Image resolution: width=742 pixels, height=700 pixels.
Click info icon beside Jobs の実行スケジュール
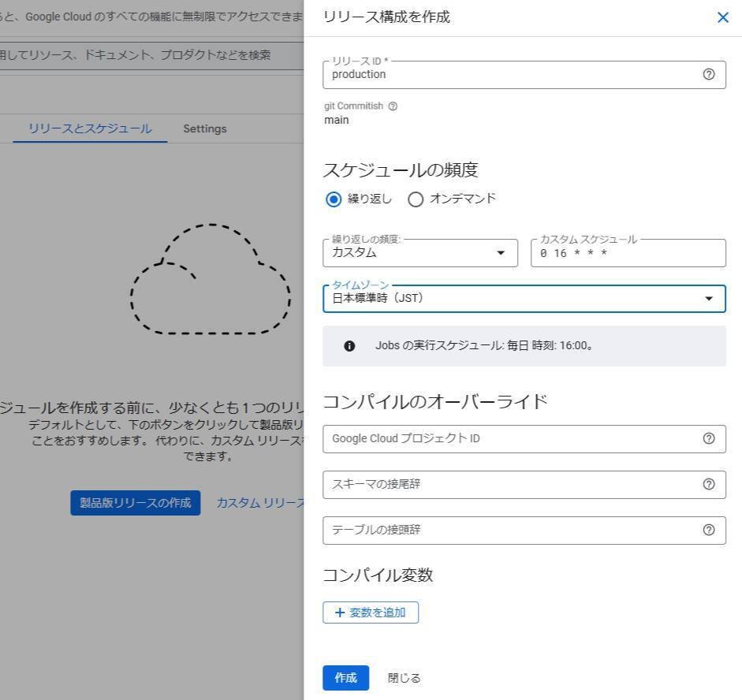[349, 346]
